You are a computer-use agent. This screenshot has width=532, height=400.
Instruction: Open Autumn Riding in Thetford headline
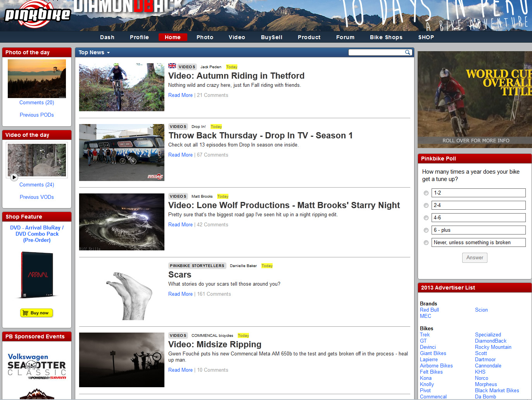[236, 76]
